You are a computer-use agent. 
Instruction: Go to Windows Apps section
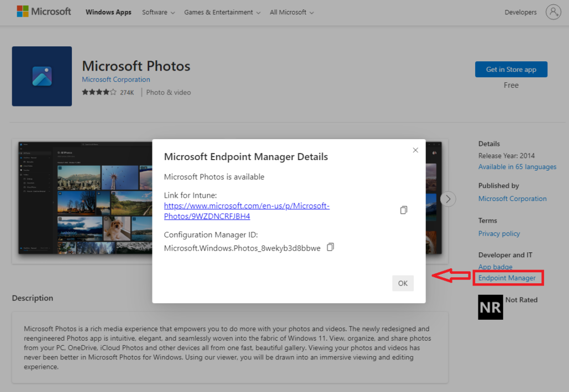[x=108, y=12]
